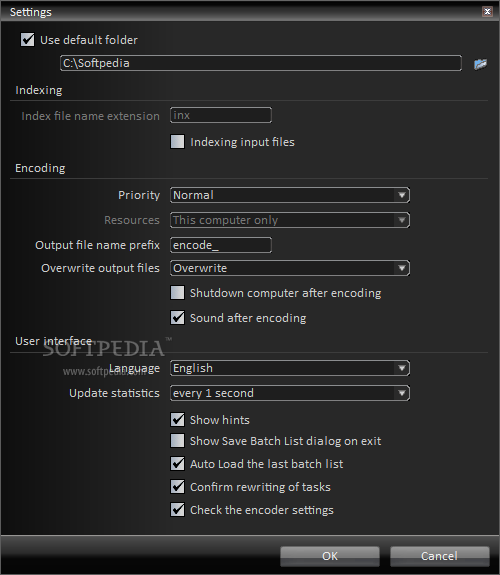Toggle Confirm rewriting of tasks
Screen dimensions: 500x575
point(178,487)
